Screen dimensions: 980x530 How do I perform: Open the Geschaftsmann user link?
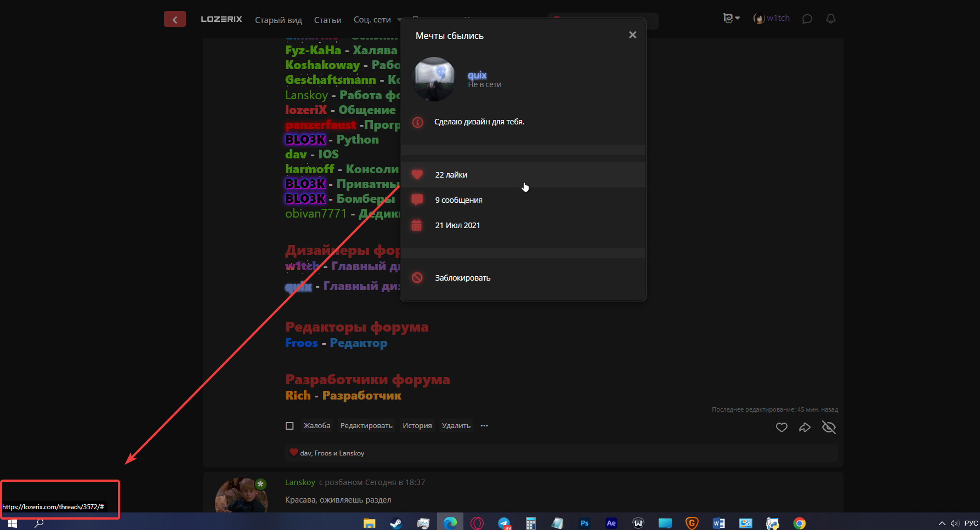click(331, 80)
